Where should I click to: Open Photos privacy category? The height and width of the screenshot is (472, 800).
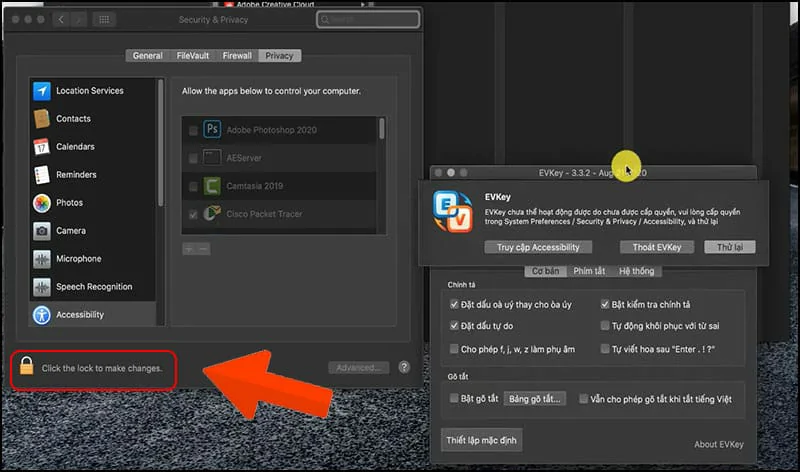tap(69, 203)
